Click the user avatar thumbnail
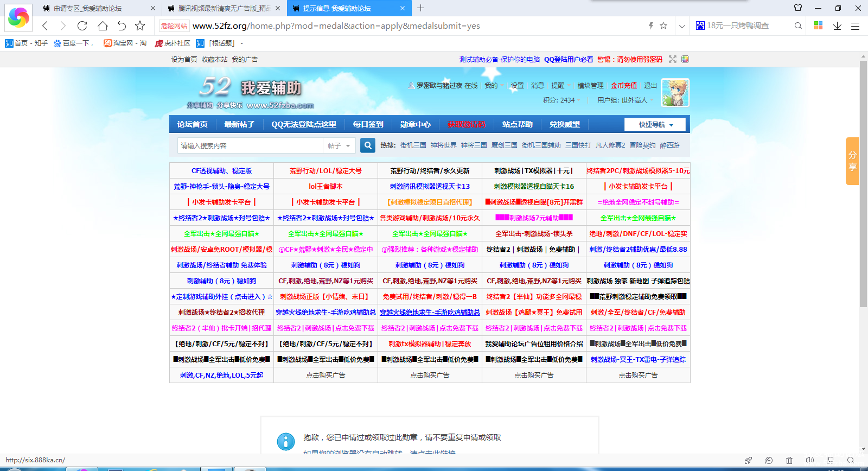 coord(675,92)
